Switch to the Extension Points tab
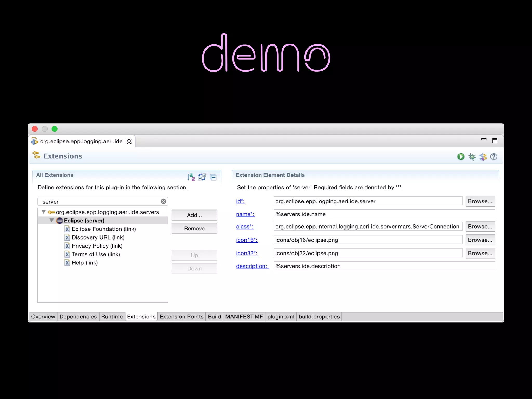 [182, 317]
